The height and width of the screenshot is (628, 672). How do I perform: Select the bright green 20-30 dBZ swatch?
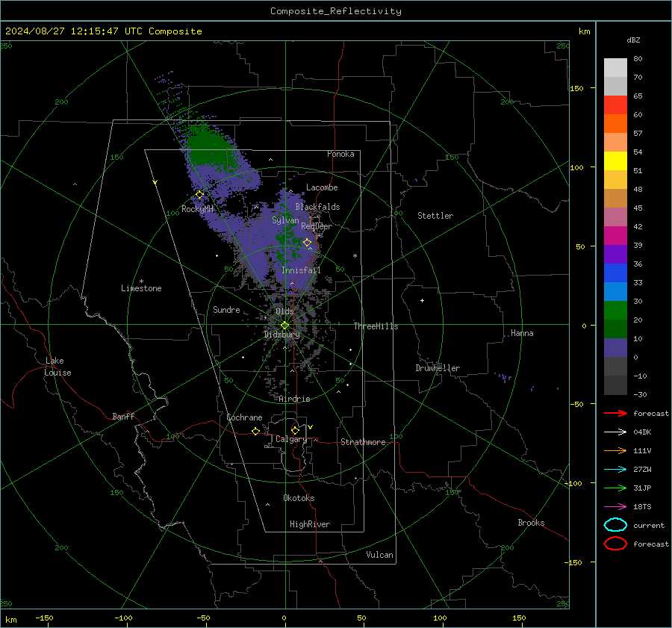(x=615, y=310)
